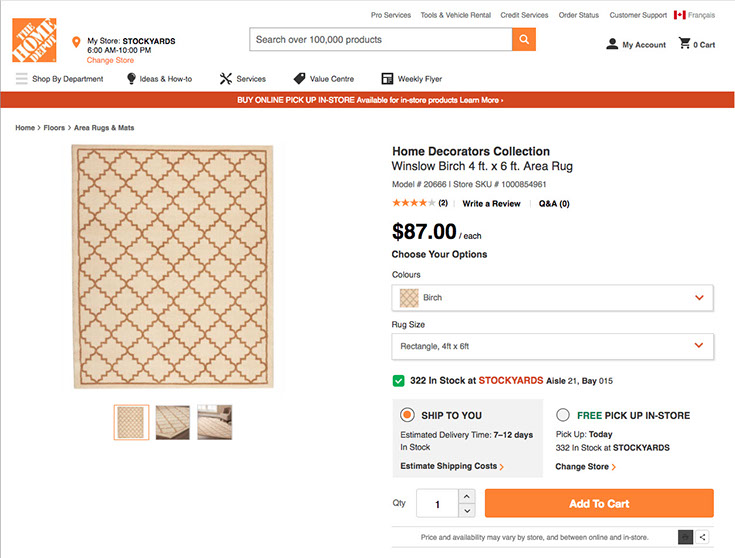
Task: Open the Rug Size dropdown
Action: pos(552,346)
